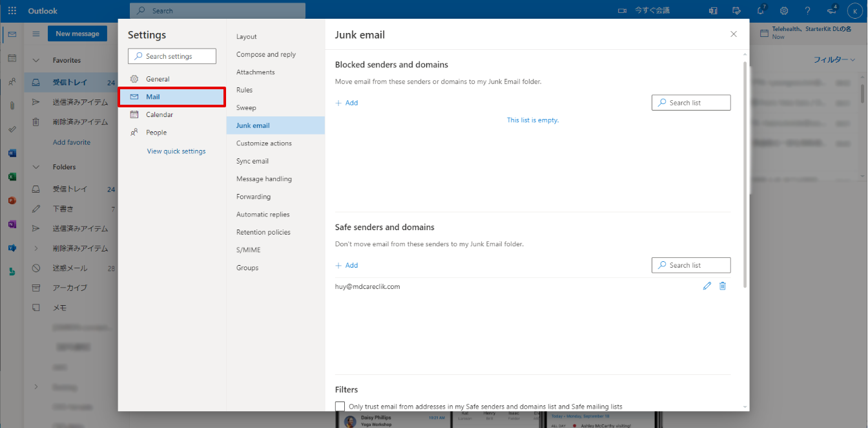Open Sync email settings
Image resolution: width=868 pixels, height=428 pixels.
click(x=276, y=161)
